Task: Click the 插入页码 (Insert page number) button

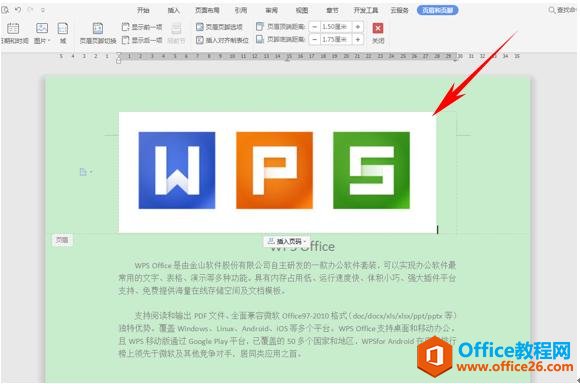Action: pyautogui.click(x=287, y=242)
